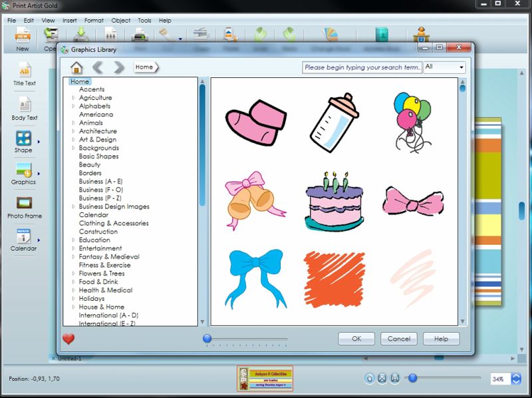532x398 pixels.
Task: Expand the Backgrounds category
Action: point(73,148)
